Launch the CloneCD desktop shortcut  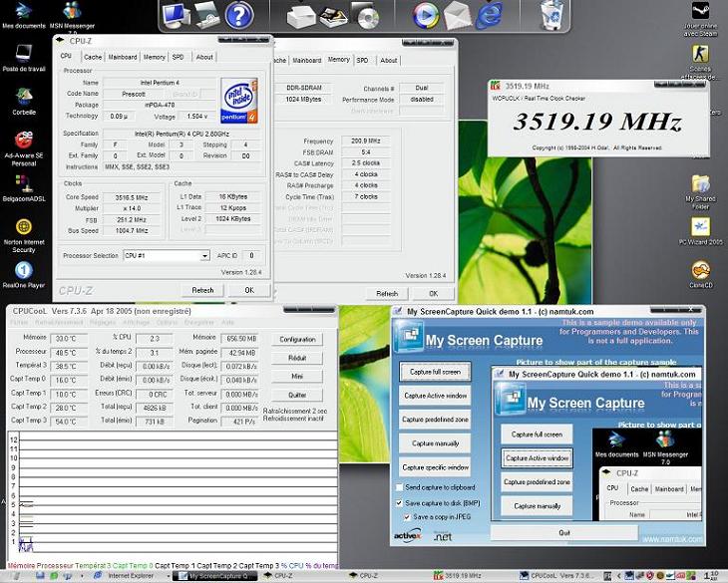[x=700, y=275]
